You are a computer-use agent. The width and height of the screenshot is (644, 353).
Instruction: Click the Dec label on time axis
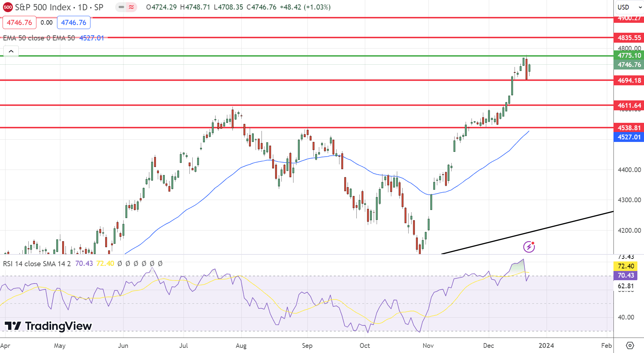[488, 346]
